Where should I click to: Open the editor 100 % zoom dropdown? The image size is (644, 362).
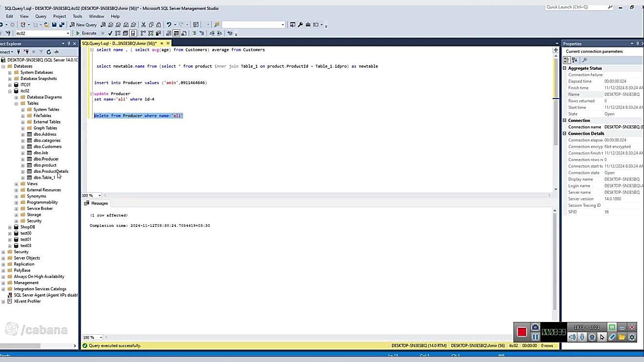click(x=101, y=195)
